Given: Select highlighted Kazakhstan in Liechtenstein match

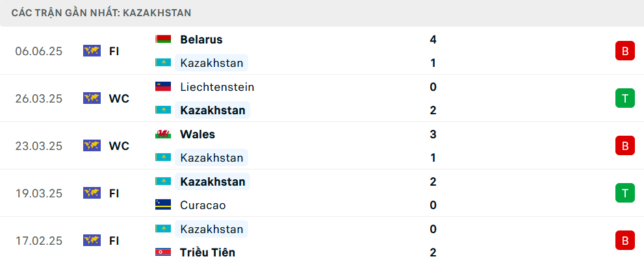Looking at the screenshot, I should click(213, 110).
